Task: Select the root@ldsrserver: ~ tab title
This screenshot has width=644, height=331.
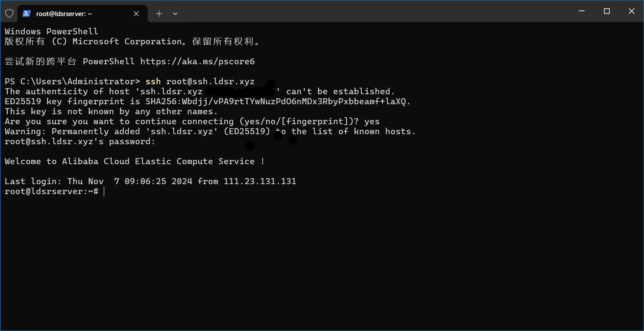Action: (64, 13)
